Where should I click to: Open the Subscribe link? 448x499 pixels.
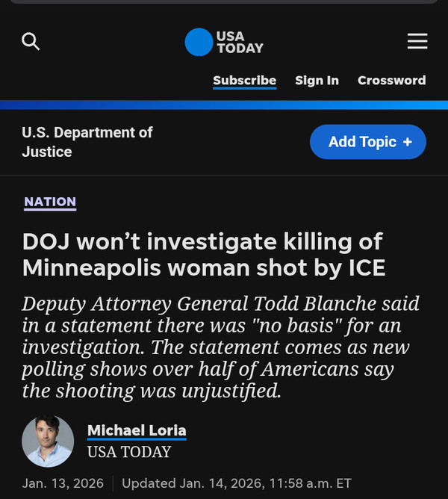(x=244, y=81)
